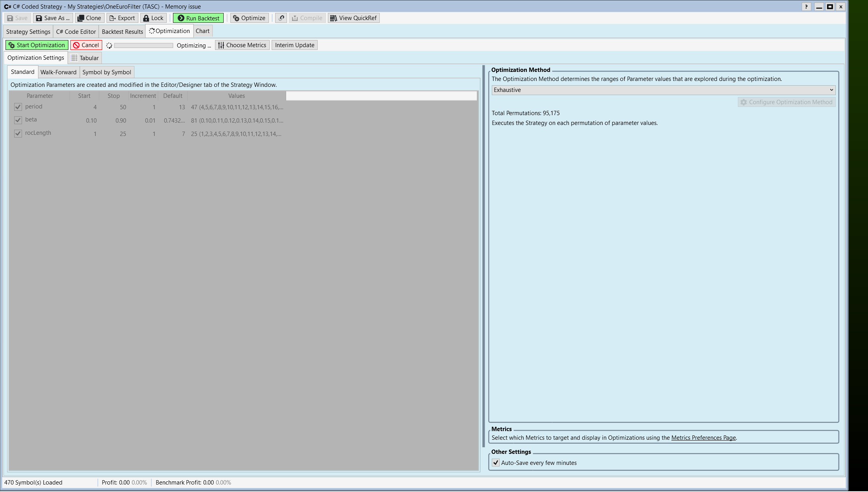This screenshot has height=492, width=868.
Task: Click the link icon in toolbar
Action: pyautogui.click(x=281, y=18)
